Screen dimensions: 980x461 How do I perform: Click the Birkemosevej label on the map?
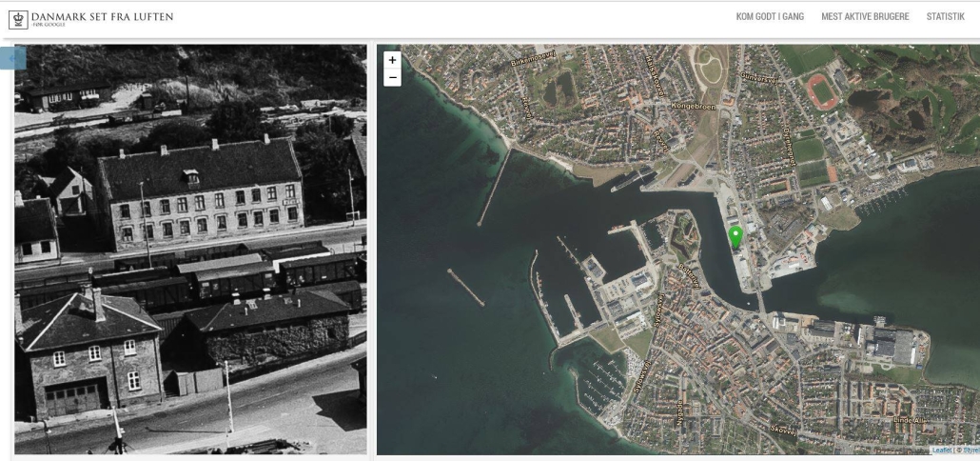point(531,61)
